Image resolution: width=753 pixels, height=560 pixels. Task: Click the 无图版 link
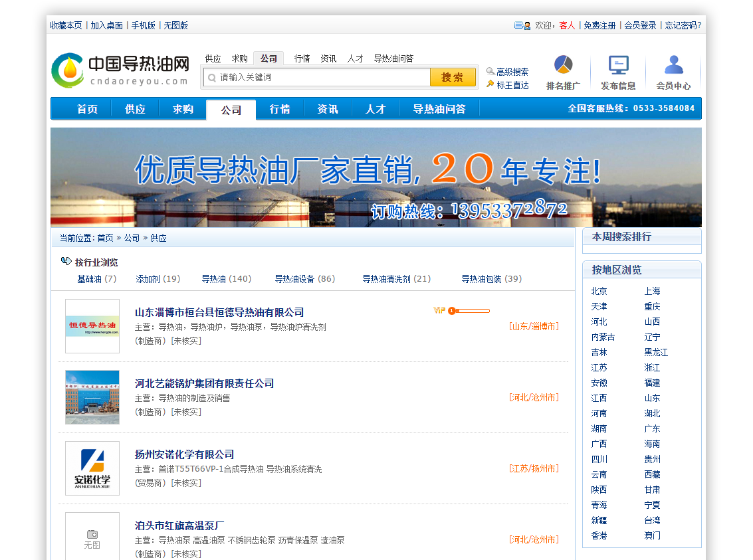coord(175,25)
